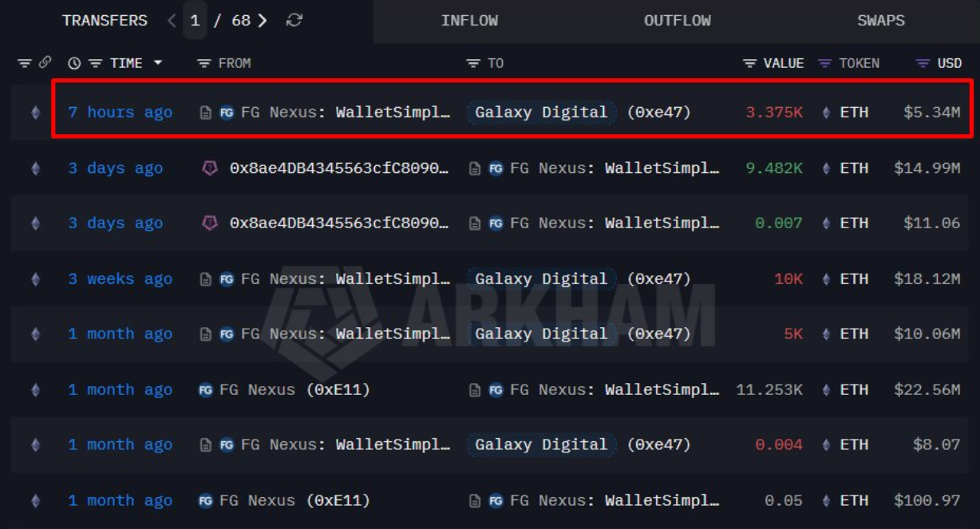Image resolution: width=980 pixels, height=529 pixels.
Task: Filter by the VALUE column
Action: coord(749,63)
